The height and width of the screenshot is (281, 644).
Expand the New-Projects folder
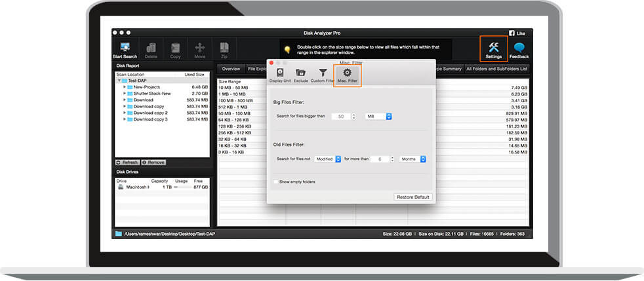point(125,87)
